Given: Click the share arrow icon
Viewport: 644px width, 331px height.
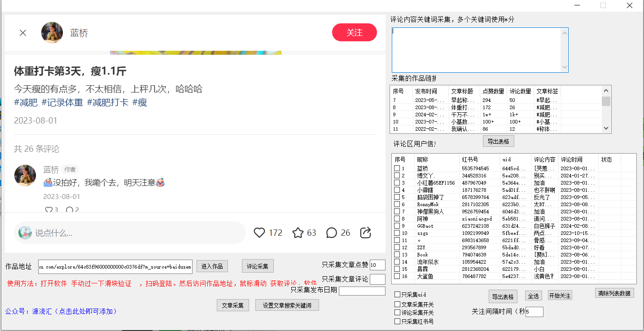Looking at the screenshot, I should tap(366, 233).
